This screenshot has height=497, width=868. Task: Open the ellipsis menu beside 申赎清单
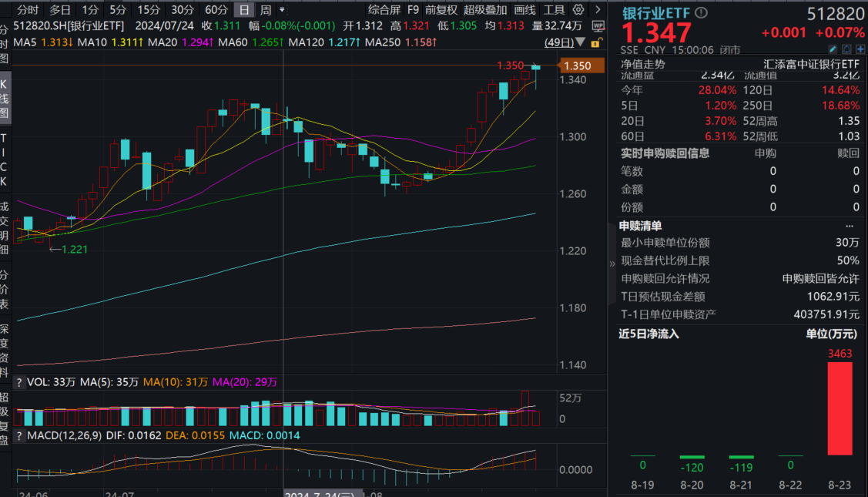pyautogui.click(x=850, y=226)
